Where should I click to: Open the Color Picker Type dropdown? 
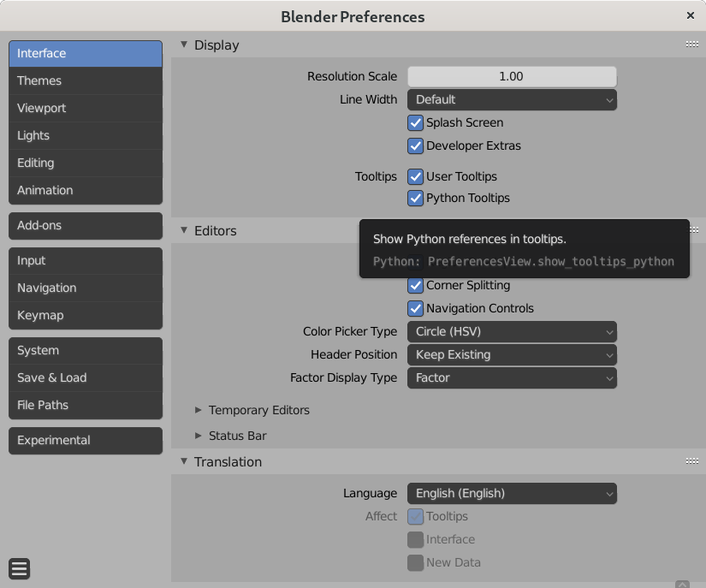point(512,332)
